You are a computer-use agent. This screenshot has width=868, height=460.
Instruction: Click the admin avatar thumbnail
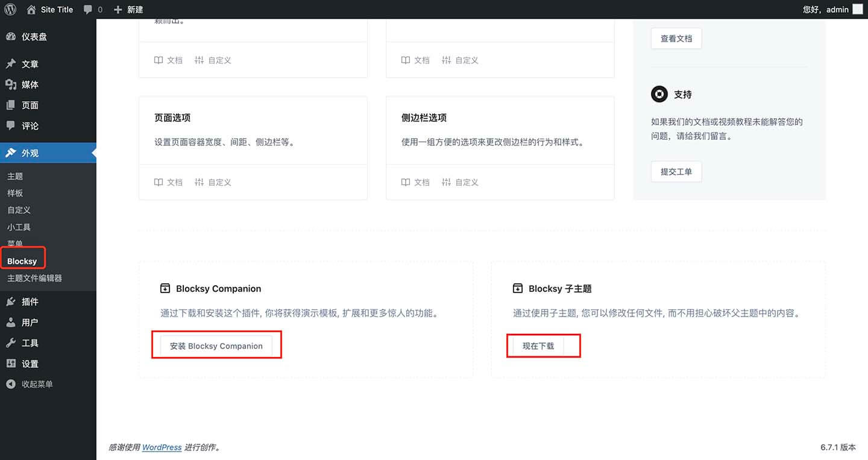[x=857, y=9]
